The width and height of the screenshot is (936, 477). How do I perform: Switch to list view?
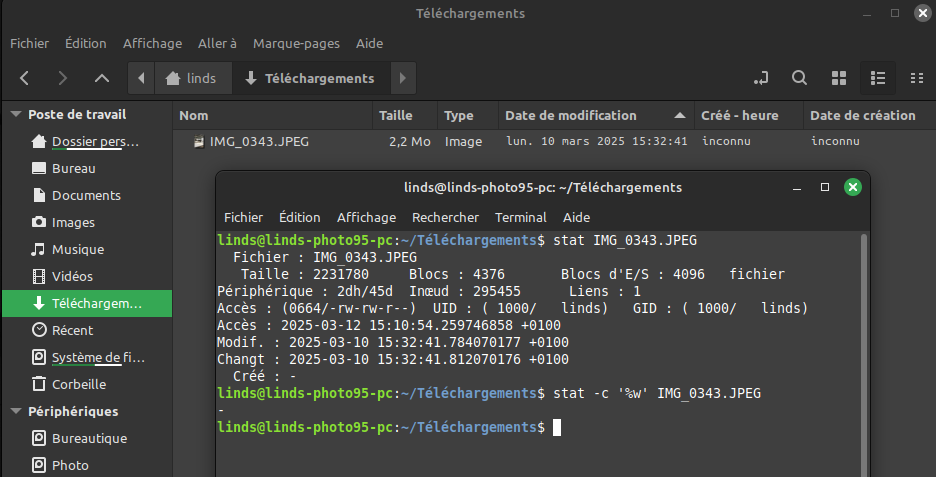point(878,78)
